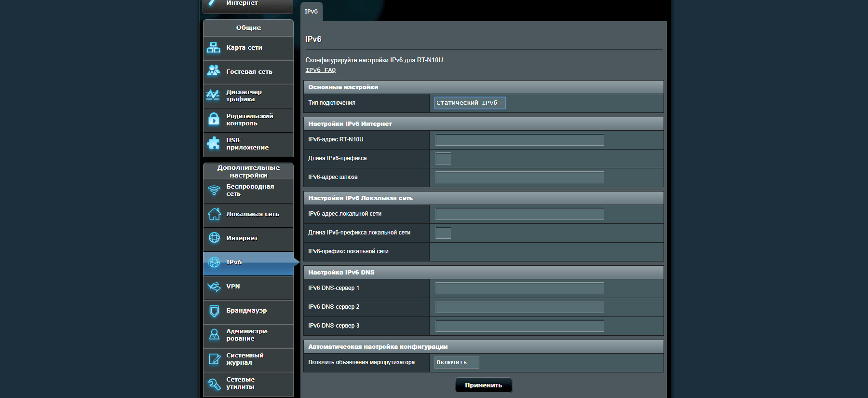Click the IPv6 DNS-сервер 2 field
This screenshot has height=398, width=868.
pos(519,307)
